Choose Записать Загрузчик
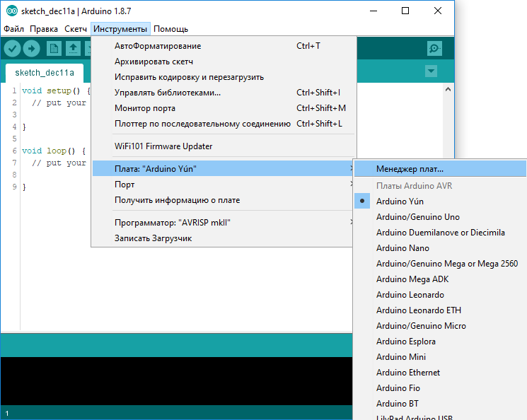Screen dimensions: 527x420 pos(223,238)
